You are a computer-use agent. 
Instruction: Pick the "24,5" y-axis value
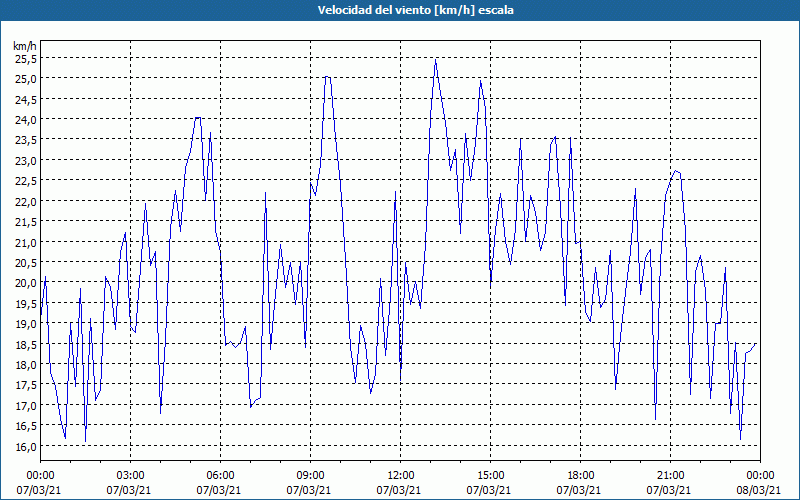click(25, 100)
